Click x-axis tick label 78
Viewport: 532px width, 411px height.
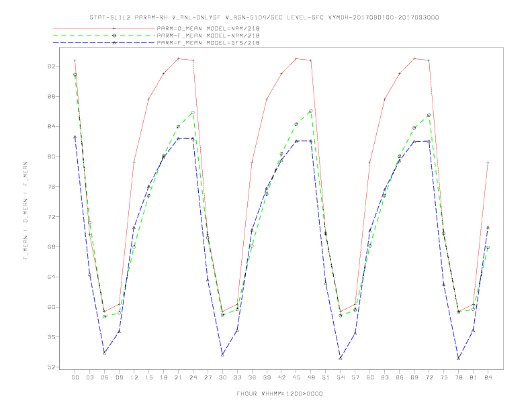[x=459, y=377]
